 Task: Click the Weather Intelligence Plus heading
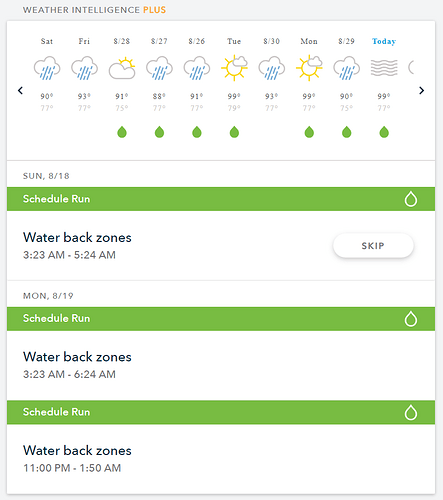coord(94,10)
